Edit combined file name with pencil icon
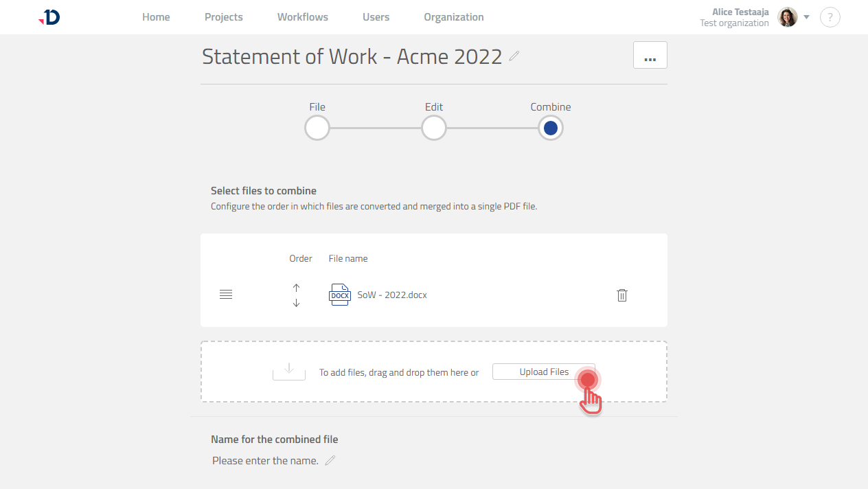Viewport: 868px width, 489px height. [330, 461]
